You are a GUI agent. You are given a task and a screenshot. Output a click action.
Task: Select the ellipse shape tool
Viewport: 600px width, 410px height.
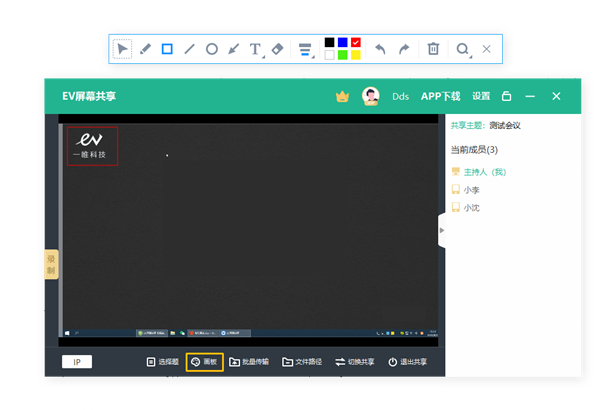[x=211, y=49]
